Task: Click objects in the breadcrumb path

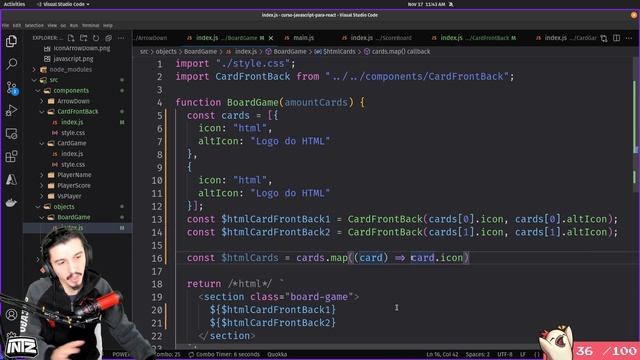Action: (x=166, y=51)
